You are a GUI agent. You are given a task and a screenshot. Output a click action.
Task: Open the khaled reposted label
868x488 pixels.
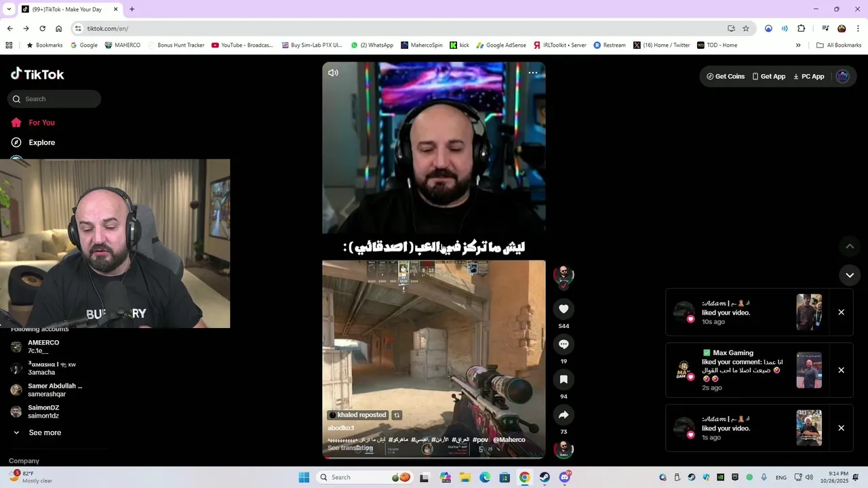coord(357,415)
